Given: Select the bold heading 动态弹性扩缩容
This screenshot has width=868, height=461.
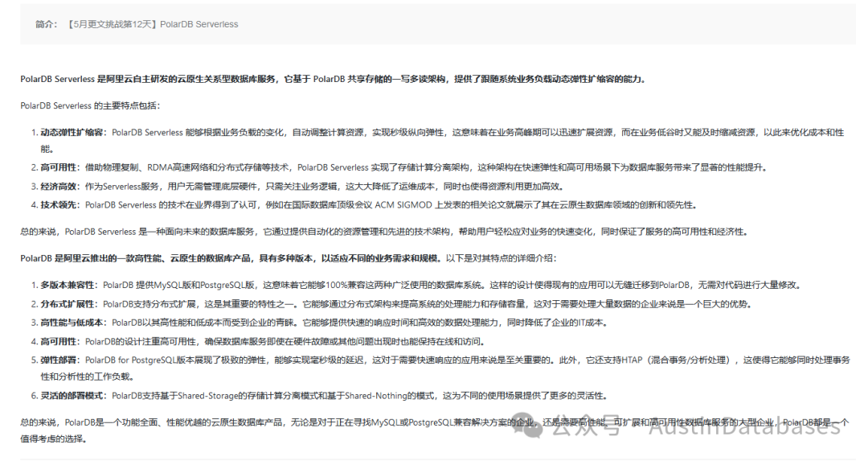Looking at the screenshot, I should pos(72,133).
